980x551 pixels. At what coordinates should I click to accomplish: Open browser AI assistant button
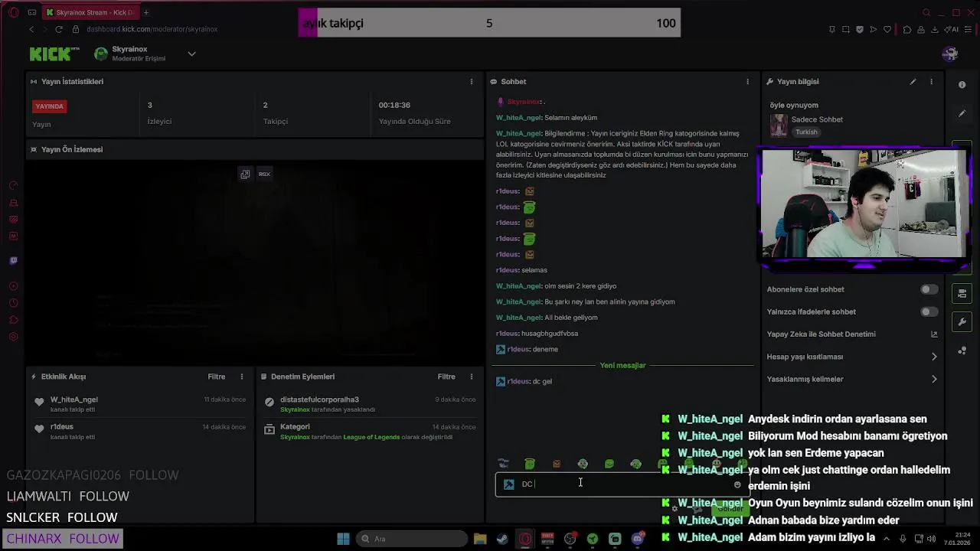[952, 29]
